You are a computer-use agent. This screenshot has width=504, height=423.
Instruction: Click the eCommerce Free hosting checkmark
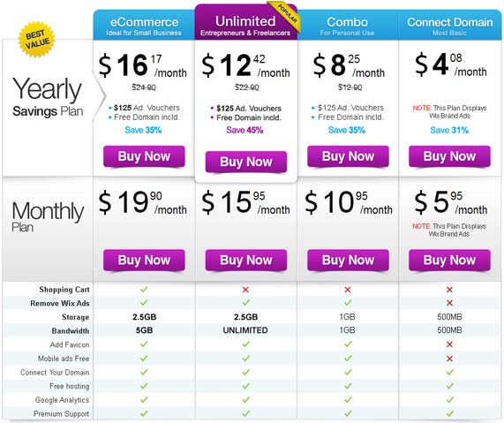[144, 386]
